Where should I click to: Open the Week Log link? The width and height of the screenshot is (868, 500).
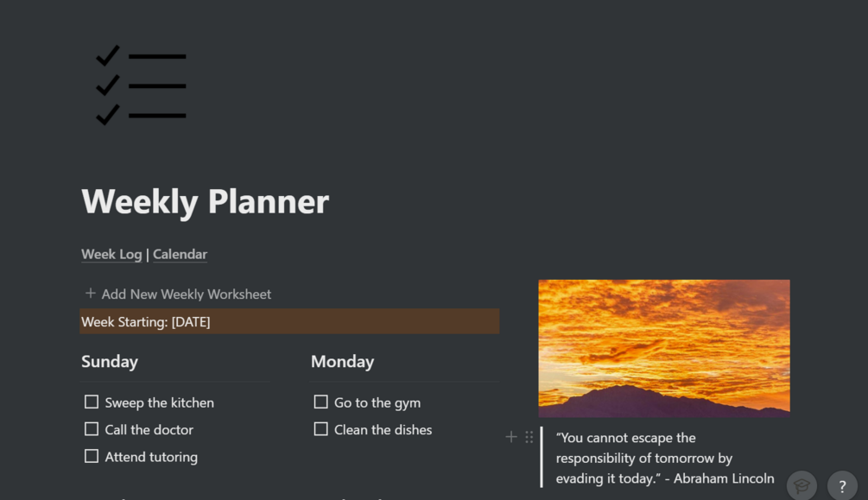(111, 254)
